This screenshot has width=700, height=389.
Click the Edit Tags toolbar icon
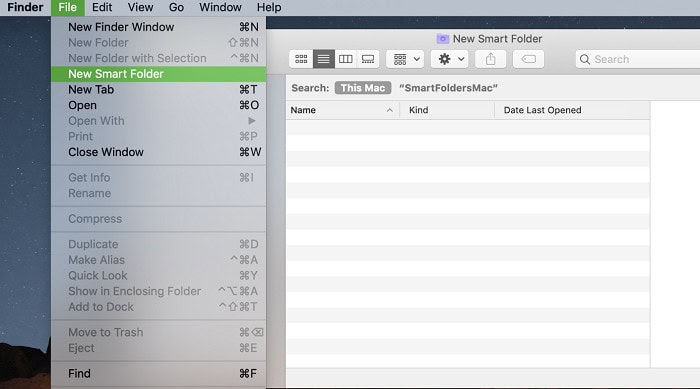pyautogui.click(x=529, y=59)
